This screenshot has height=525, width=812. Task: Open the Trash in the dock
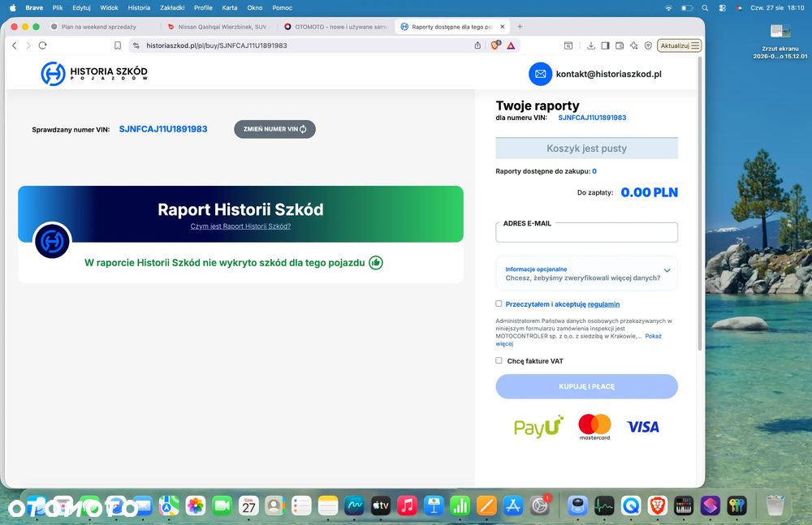[775, 506]
